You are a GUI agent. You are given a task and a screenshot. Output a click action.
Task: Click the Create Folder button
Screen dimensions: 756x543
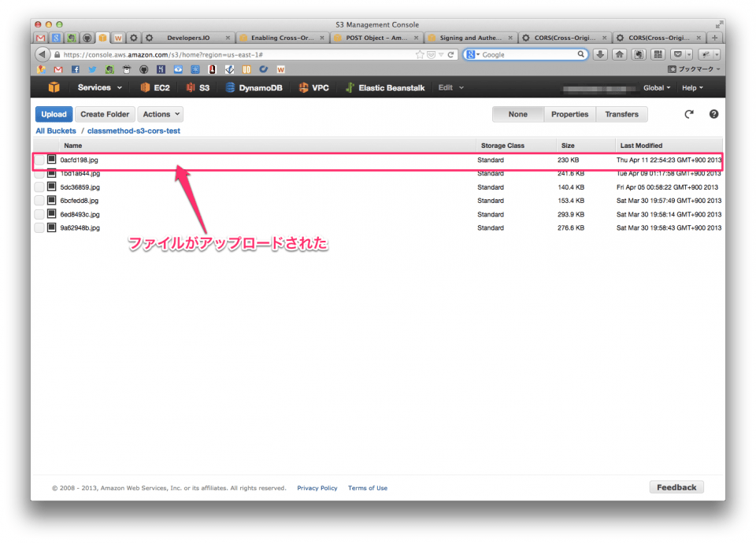click(105, 114)
